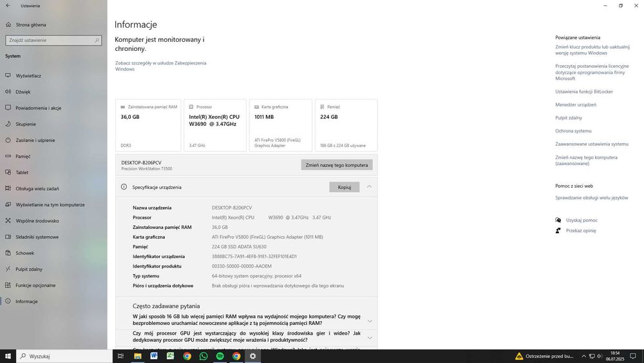The height and width of the screenshot is (363, 644).
Task: Open Dźwięk sound settings
Action: coord(23,92)
